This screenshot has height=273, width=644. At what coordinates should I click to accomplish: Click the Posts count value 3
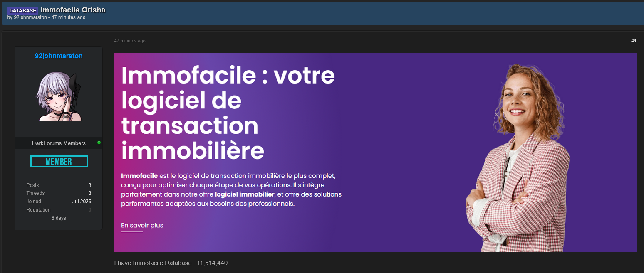[90, 185]
